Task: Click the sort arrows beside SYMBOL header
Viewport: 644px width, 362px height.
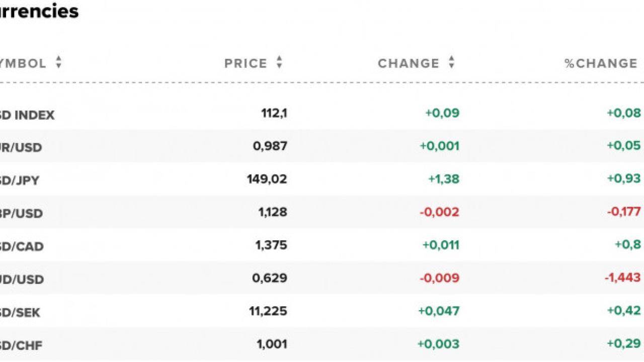Action: [x=58, y=63]
